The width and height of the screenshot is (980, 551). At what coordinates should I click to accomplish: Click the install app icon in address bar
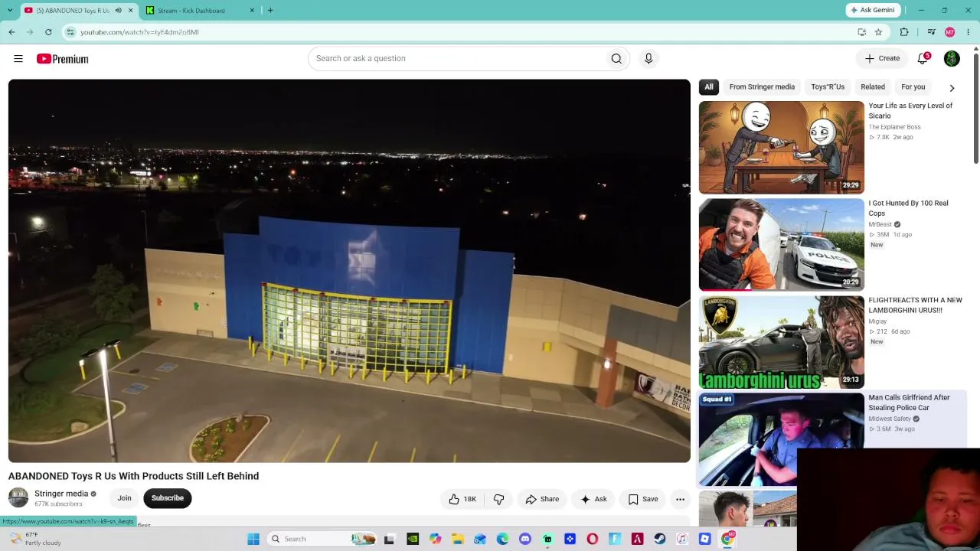(862, 32)
